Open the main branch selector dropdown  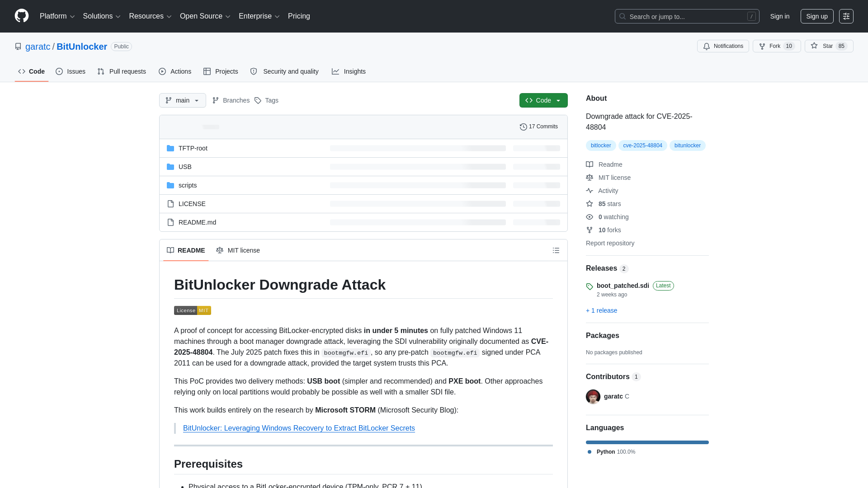(x=183, y=100)
